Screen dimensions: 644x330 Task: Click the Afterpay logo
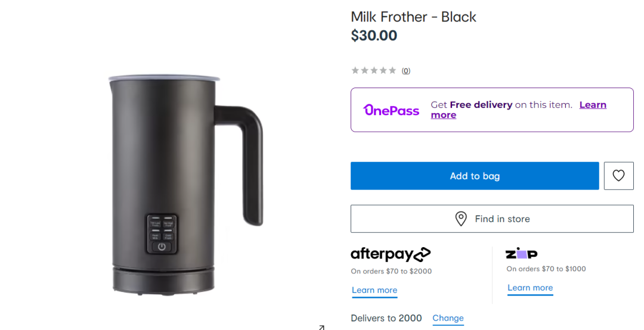click(391, 254)
